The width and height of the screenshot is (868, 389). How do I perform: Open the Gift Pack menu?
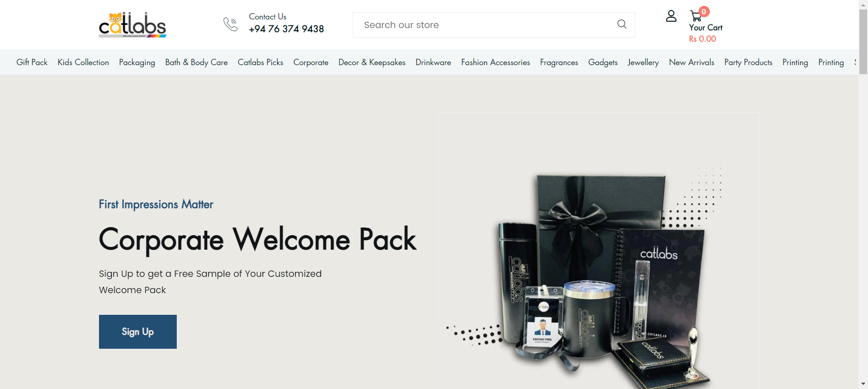(32, 62)
